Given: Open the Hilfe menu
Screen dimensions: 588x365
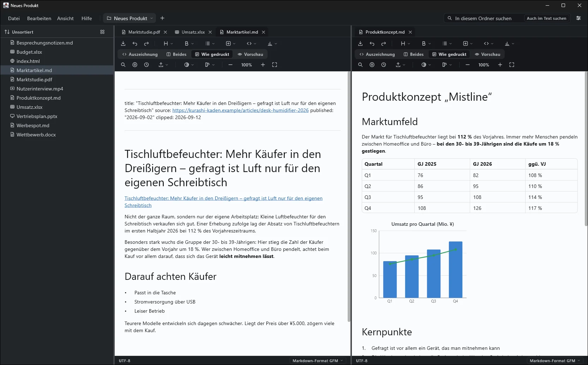Looking at the screenshot, I should click(x=86, y=18).
